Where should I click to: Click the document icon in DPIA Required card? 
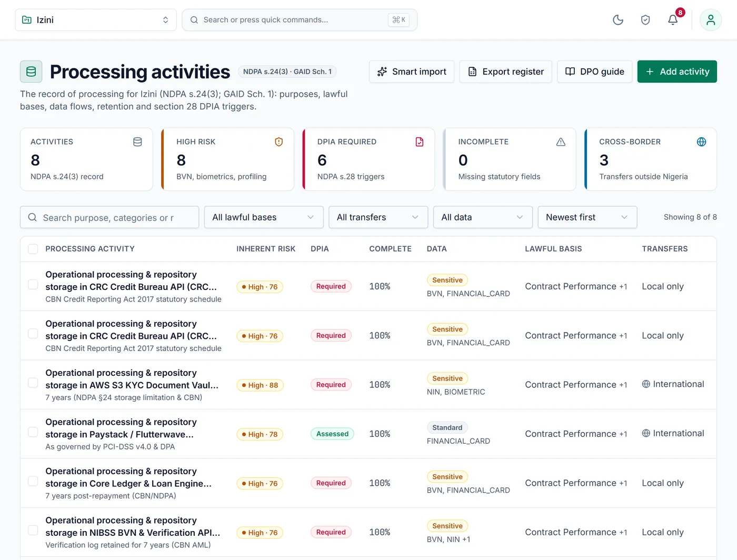(420, 142)
